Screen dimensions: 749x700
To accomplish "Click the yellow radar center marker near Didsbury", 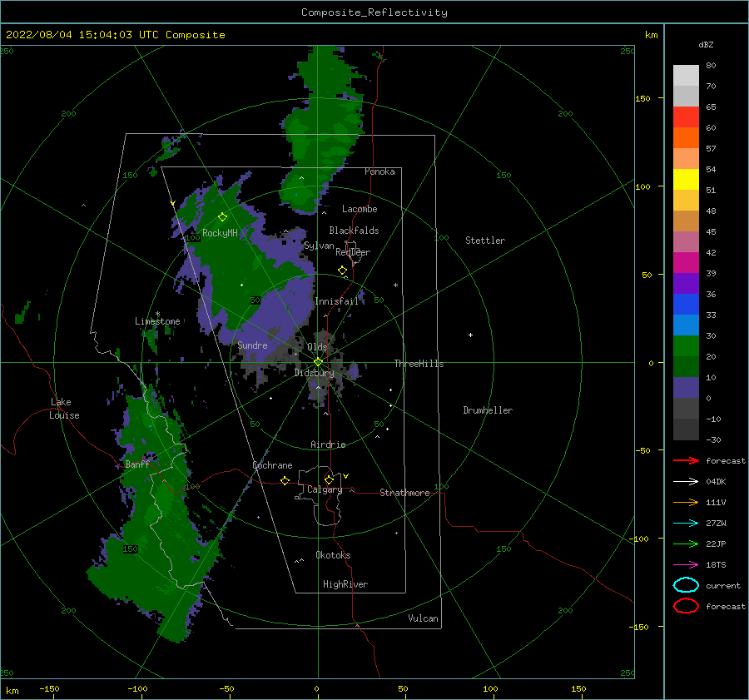I will point(318,362).
